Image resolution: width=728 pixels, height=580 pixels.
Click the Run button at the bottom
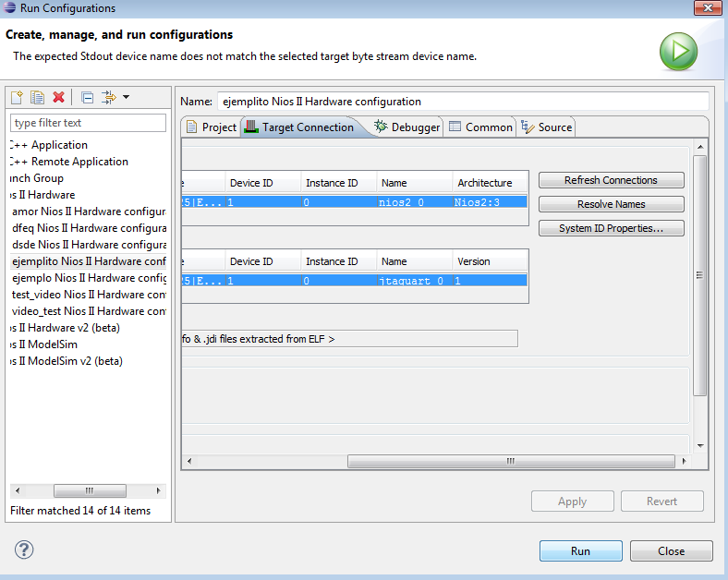[x=579, y=551]
